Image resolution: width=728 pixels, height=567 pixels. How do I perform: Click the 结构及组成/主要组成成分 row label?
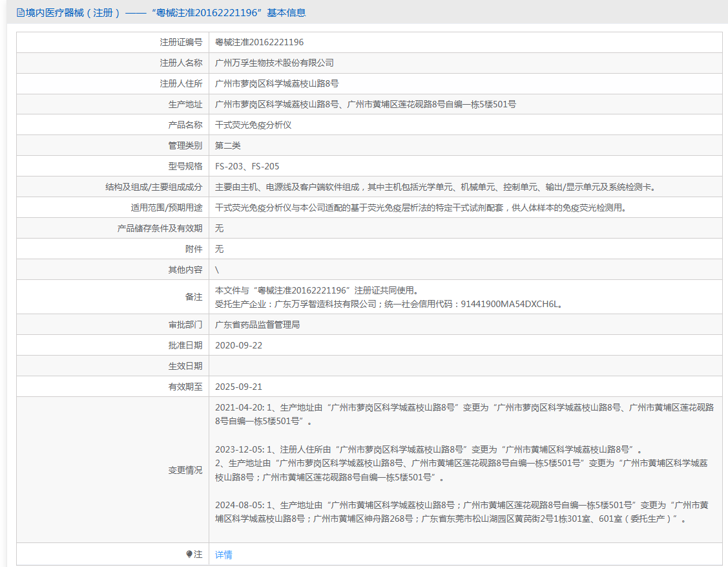(x=154, y=187)
